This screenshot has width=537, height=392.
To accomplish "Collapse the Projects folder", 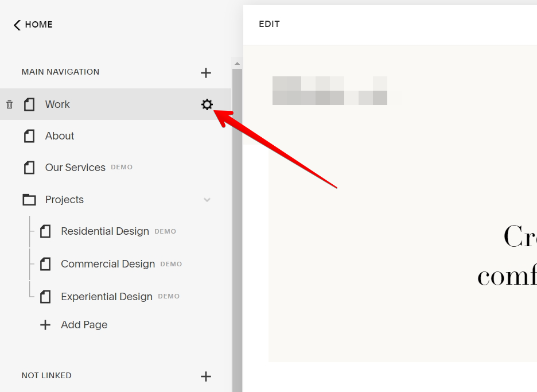I will [x=207, y=199].
